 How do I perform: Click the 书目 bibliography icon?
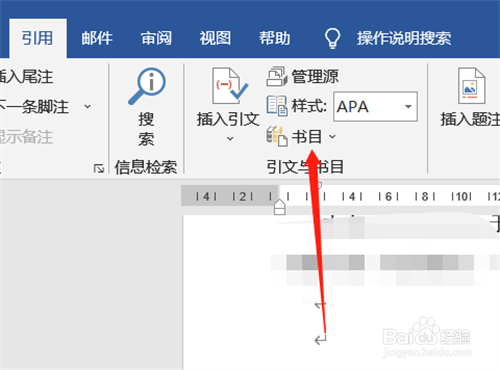click(277, 136)
